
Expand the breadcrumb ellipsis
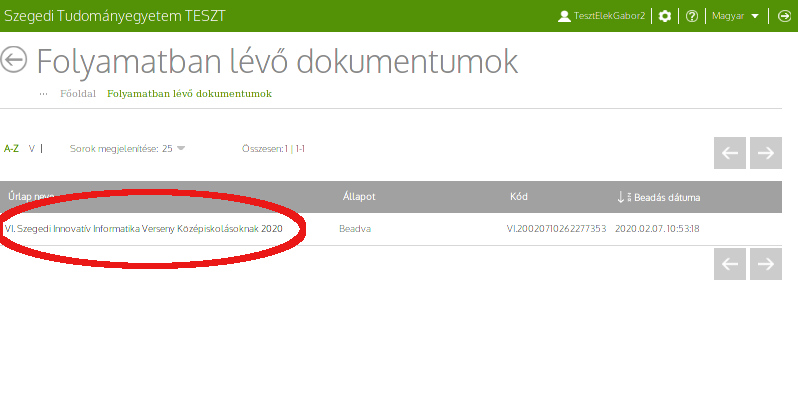click(x=43, y=93)
